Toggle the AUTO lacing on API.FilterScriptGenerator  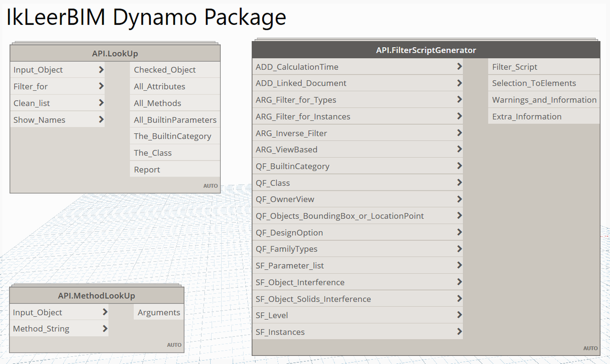[x=590, y=348]
